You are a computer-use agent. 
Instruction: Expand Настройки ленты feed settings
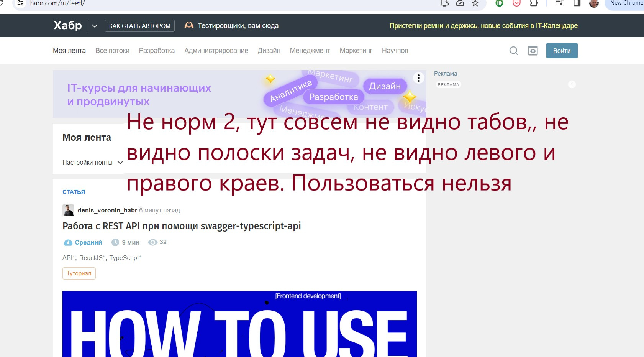tap(93, 163)
